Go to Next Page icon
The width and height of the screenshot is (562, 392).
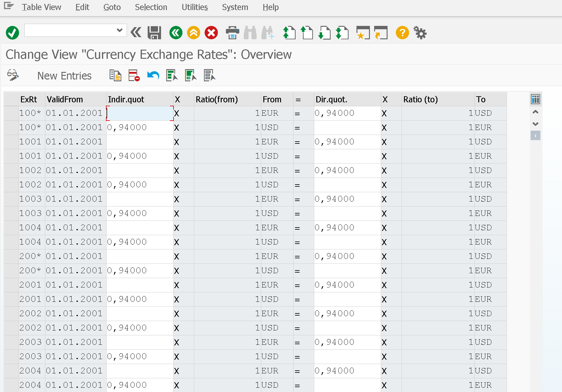(325, 33)
